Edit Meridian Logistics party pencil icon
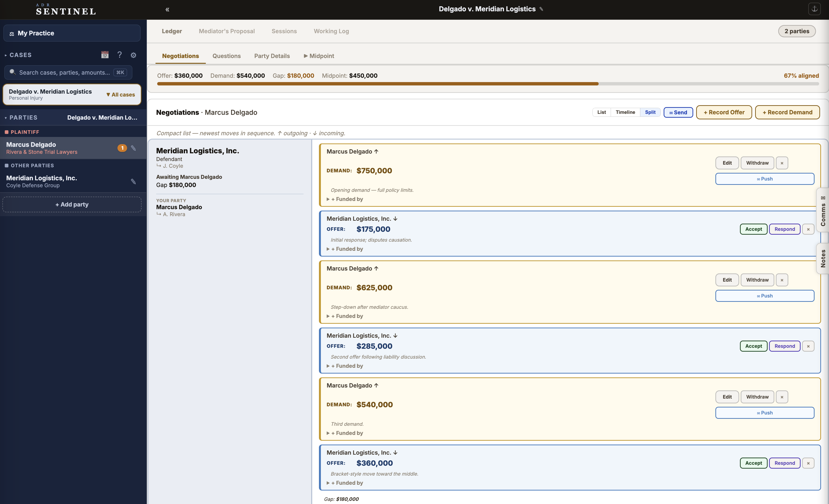 pos(133,182)
